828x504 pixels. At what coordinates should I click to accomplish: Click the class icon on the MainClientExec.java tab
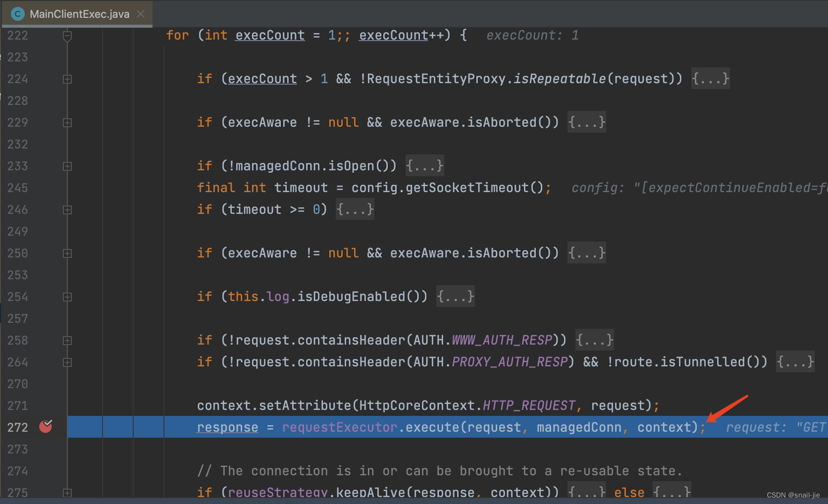(17, 14)
